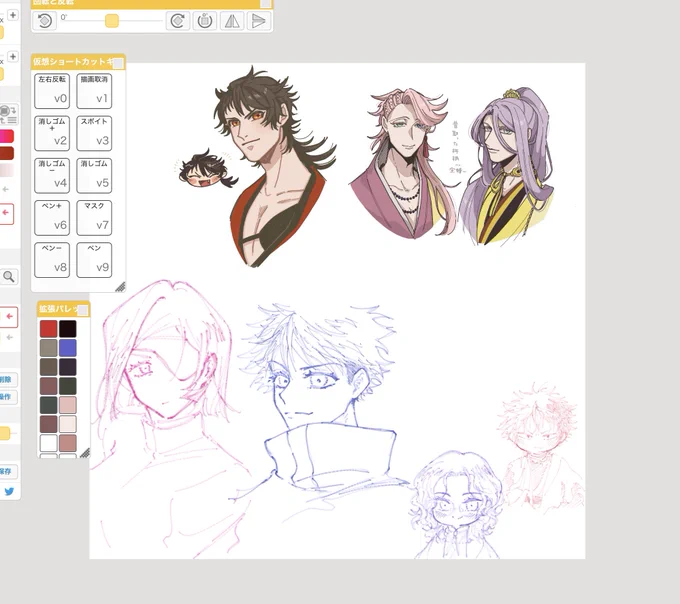Click the Twitter share icon
680x604 pixels.
point(9,491)
